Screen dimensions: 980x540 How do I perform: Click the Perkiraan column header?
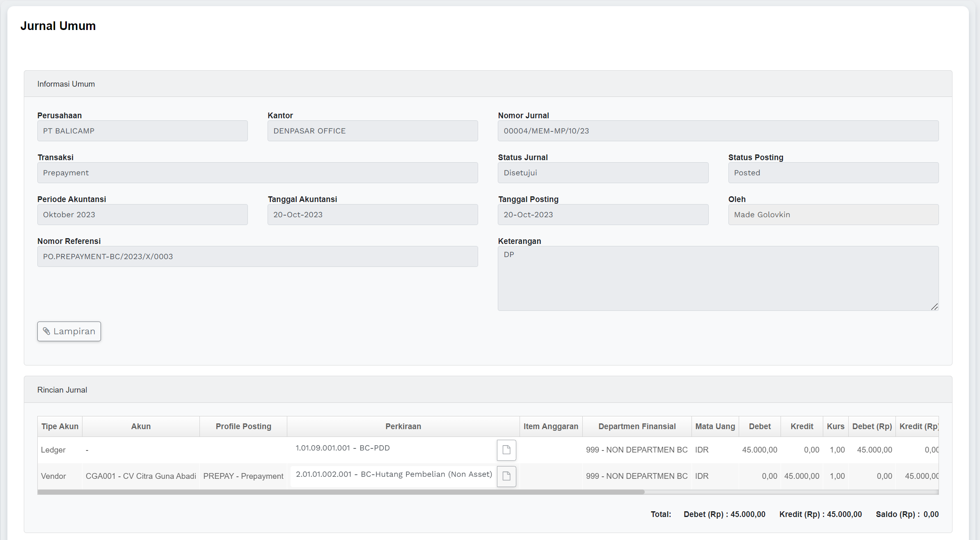403,426
